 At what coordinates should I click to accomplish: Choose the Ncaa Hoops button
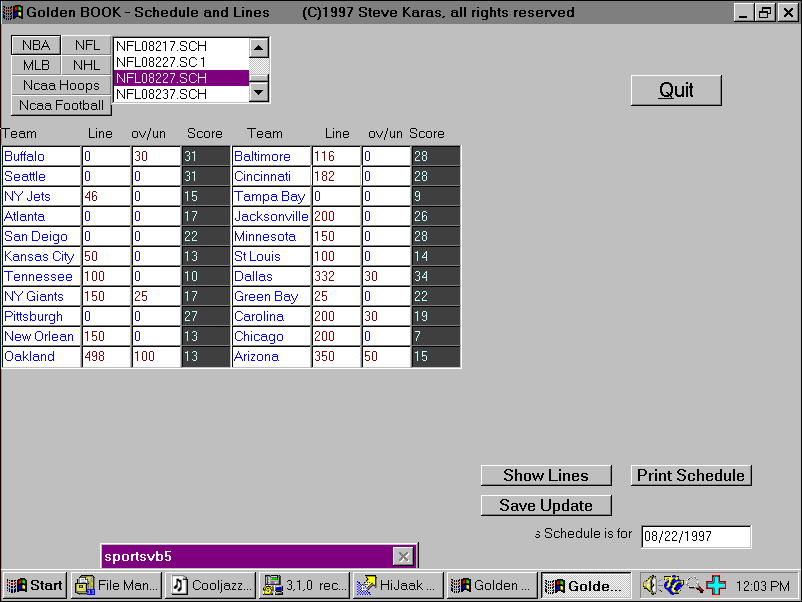pos(61,85)
